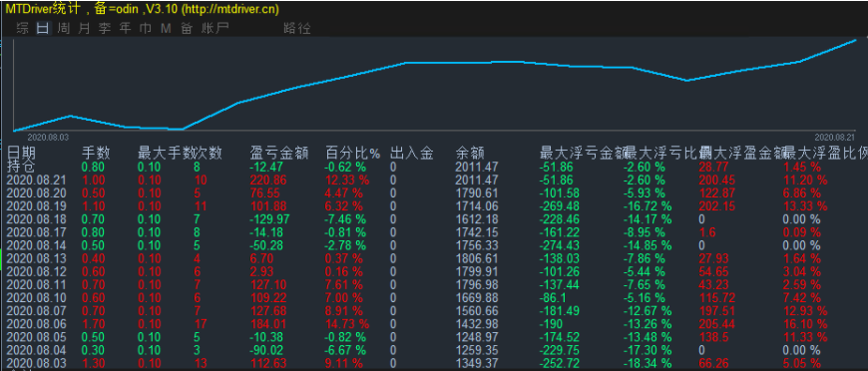The width and height of the screenshot is (868, 371).
Task: Select the 备 comment tab
Action: 187,28
